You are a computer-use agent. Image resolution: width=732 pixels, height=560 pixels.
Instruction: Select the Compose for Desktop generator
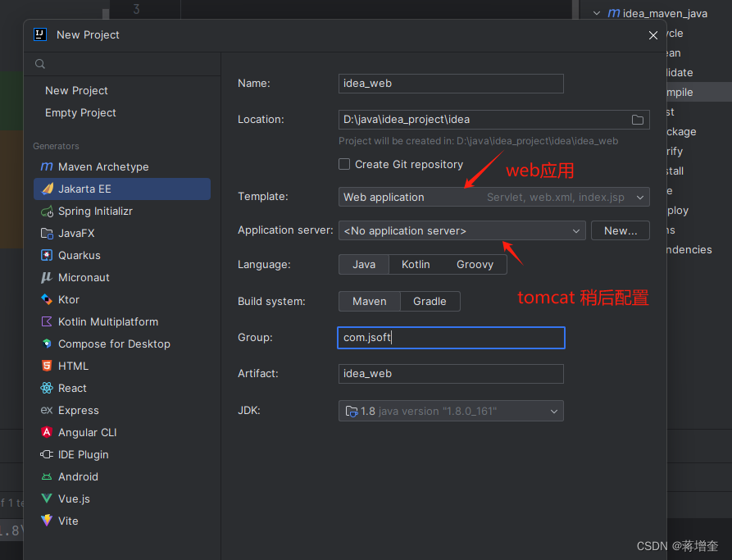(x=122, y=344)
